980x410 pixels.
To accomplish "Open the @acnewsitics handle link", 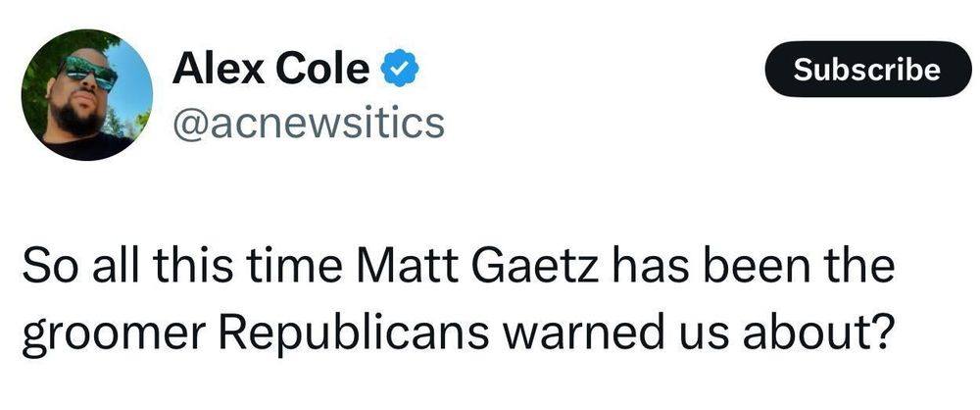I will click(x=309, y=124).
